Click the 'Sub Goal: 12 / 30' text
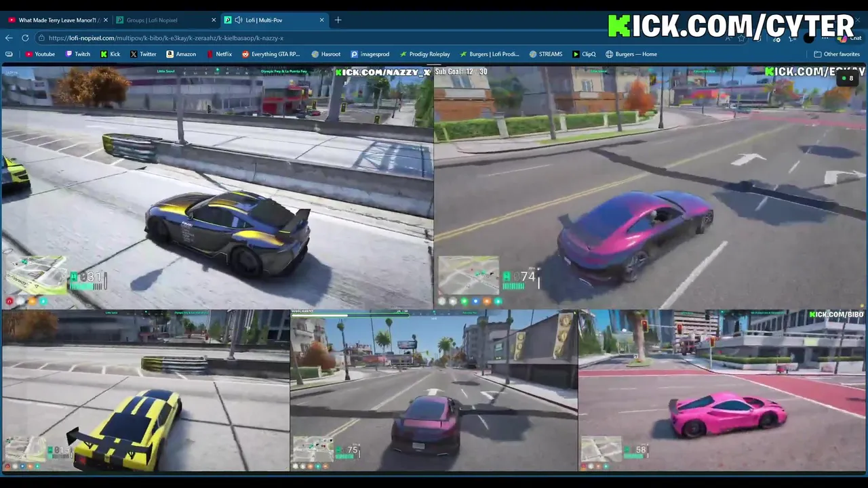This screenshot has width=868, height=488. pos(461,71)
